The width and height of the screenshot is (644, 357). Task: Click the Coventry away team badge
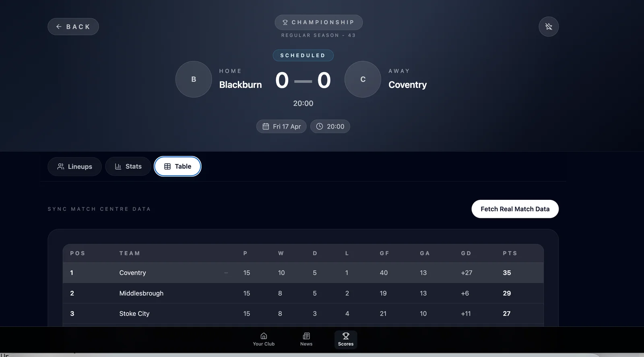point(363,79)
